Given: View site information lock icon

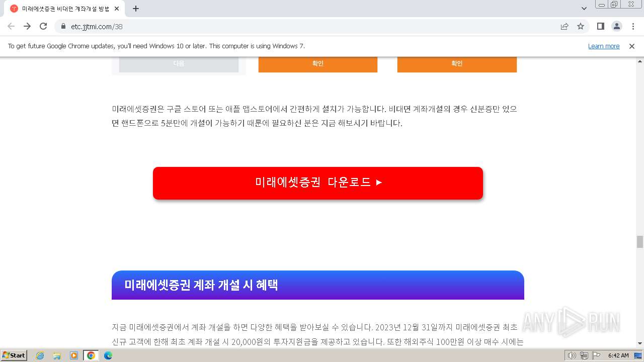Looking at the screenshot, I should (x=63, y=27).
